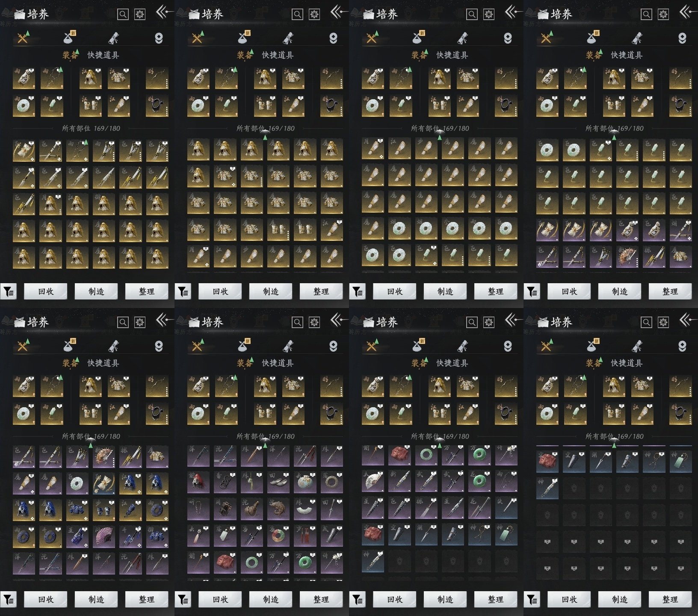The width and height of the screenshot is (698, 616).
Task: Open the last tab icon in top-right panel
Action: 682,38
